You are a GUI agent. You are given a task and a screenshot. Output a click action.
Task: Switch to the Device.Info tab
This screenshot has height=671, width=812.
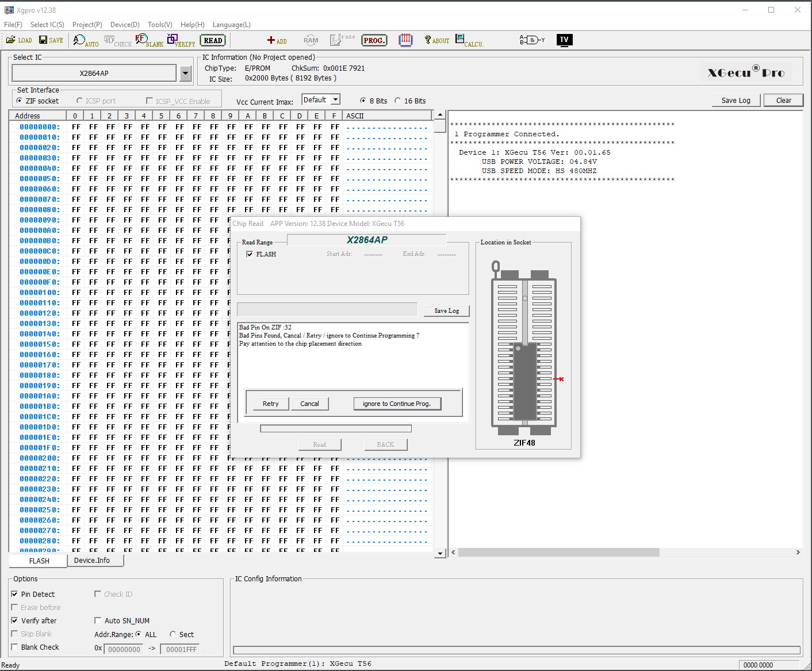coord(92,561)
